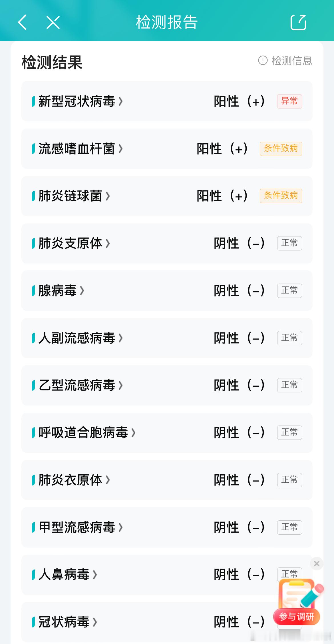This screenshot has height=644, width=334.
Task: Tap 正常 tag on 肺炎衣原体 row
Action: coord(289,480)
